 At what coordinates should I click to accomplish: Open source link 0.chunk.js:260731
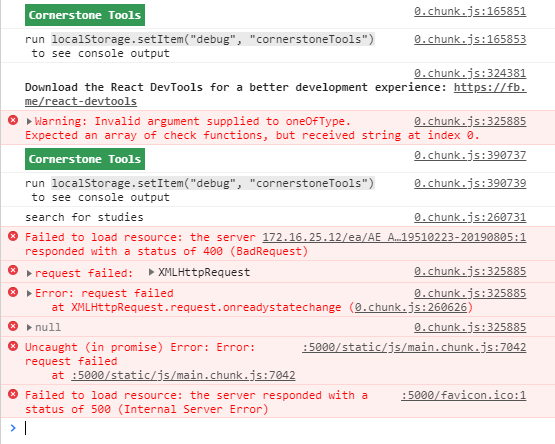click(470, 217)
